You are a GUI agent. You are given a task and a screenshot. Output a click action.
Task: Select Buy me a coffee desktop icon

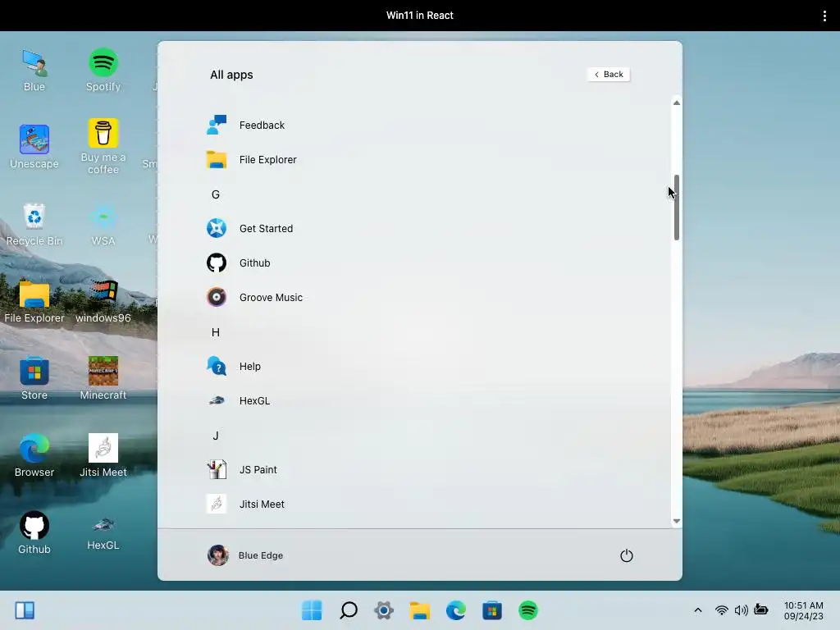pos(103,146)
